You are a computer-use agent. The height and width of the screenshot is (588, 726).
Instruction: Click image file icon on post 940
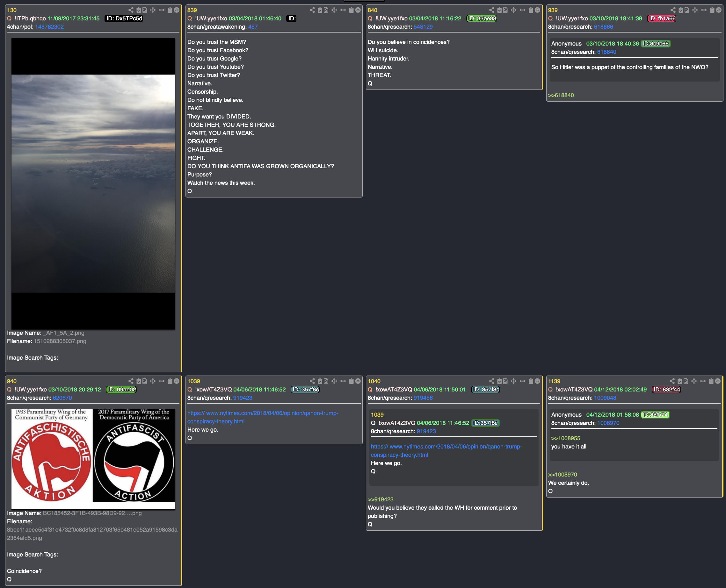145,381
